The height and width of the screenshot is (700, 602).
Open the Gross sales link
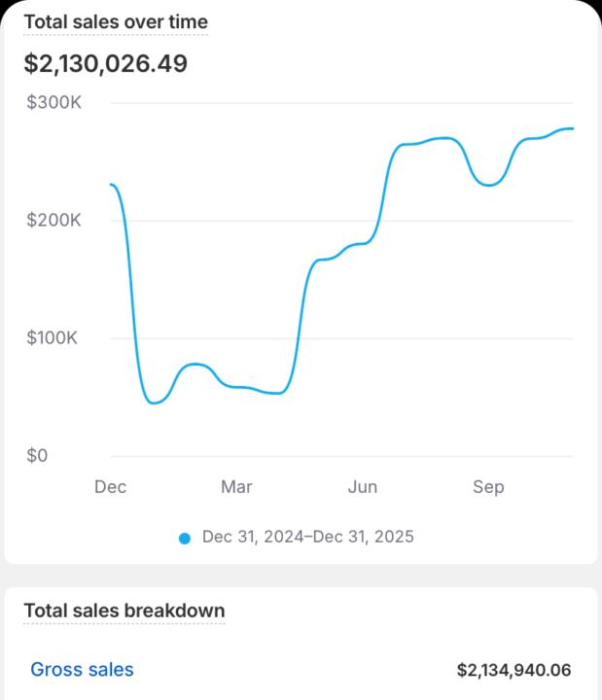coord(82,669)
